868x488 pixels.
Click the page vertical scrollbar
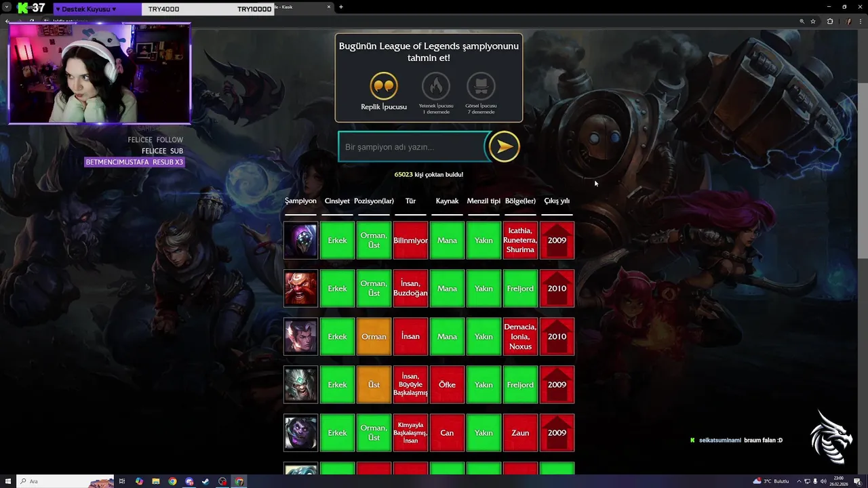[x=863, y=169]
